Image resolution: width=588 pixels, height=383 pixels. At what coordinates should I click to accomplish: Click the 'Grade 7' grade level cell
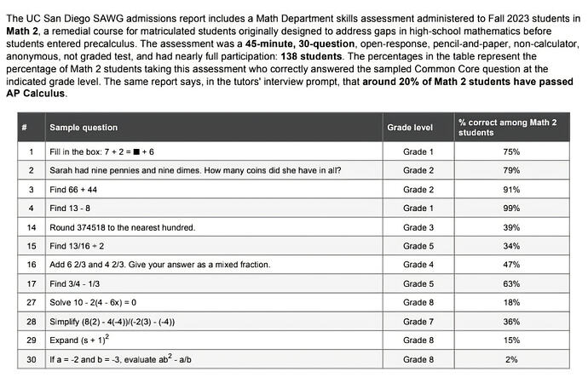418,322
